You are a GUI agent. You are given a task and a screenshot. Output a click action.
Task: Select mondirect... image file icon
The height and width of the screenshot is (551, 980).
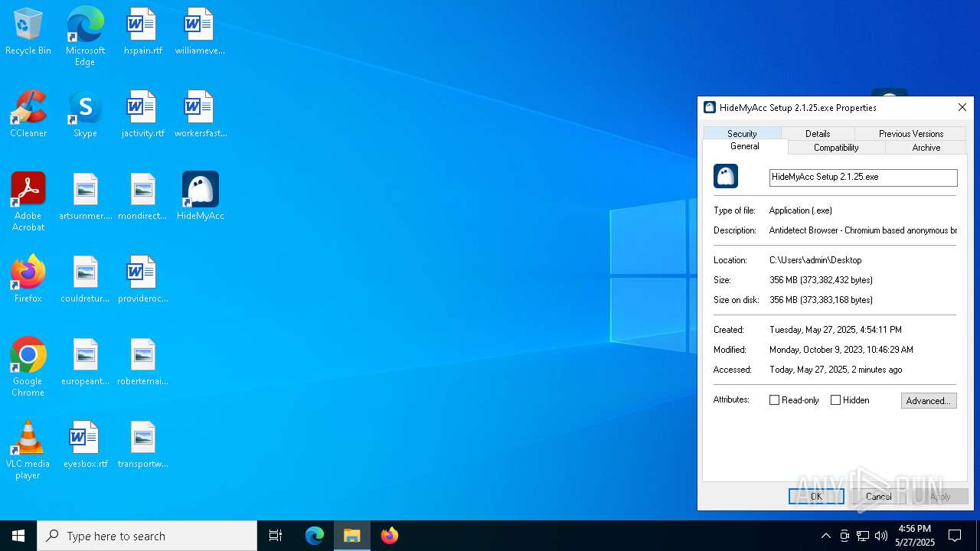pos(142,197)
